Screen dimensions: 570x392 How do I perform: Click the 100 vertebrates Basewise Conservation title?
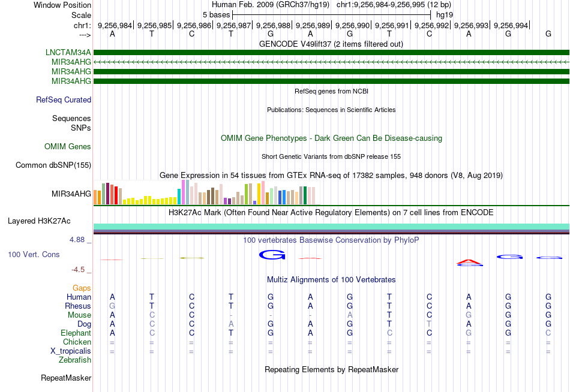pyautogui.click(x=331, y=240)
